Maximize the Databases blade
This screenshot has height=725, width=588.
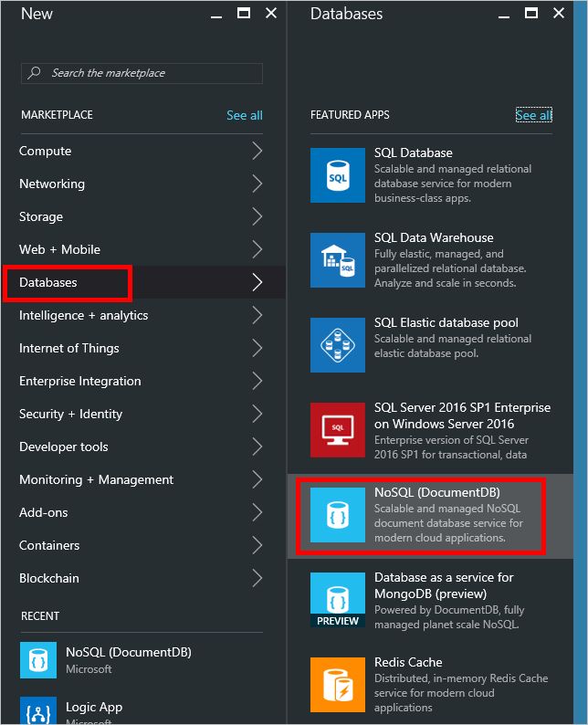point(531,13)
